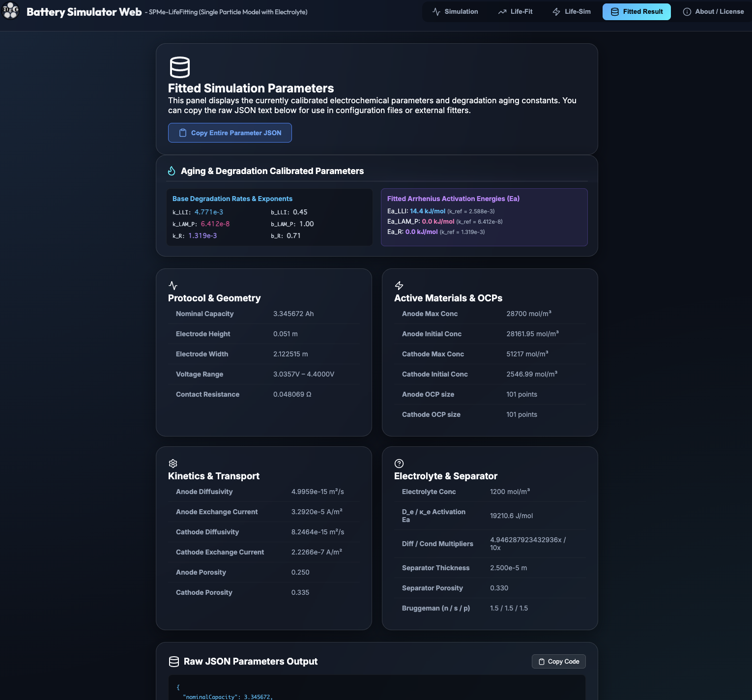
Task: Click Separator Thickness value 2.500e-5 m
Action: (508, 568)
